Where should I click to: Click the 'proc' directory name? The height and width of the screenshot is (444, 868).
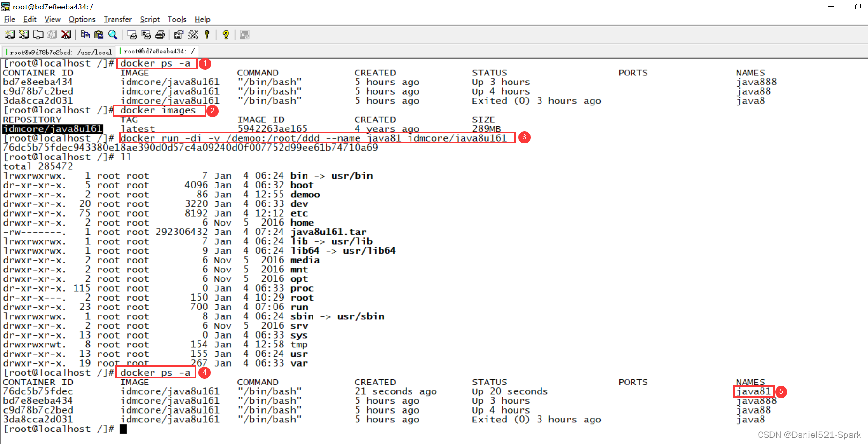click(302, 288)
